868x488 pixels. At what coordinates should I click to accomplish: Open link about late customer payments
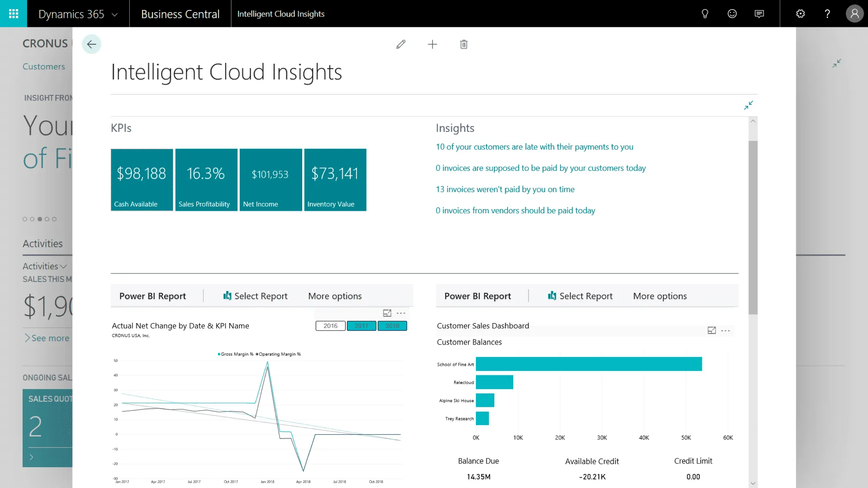tap(534, 147)
